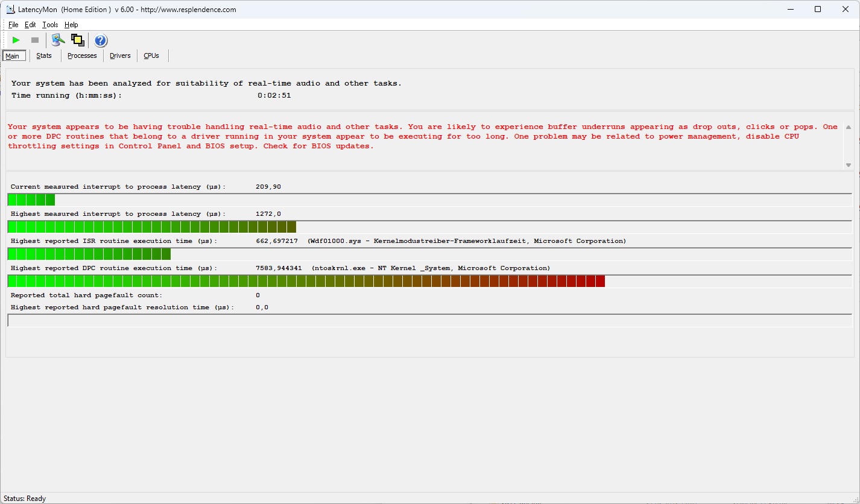This screenshot has width=860, height=504.
Task: Click the highest DPC routine execution bar
Action: (430, 281)
